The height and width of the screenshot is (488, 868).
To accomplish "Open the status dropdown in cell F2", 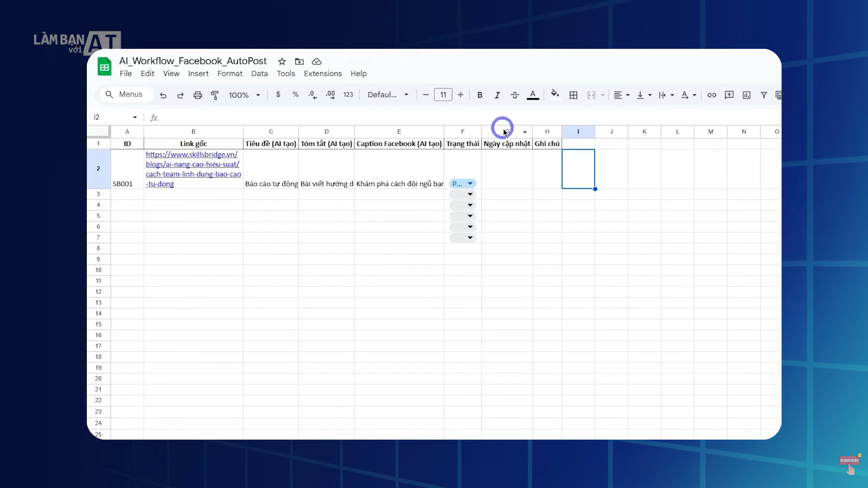I will 470,184.
